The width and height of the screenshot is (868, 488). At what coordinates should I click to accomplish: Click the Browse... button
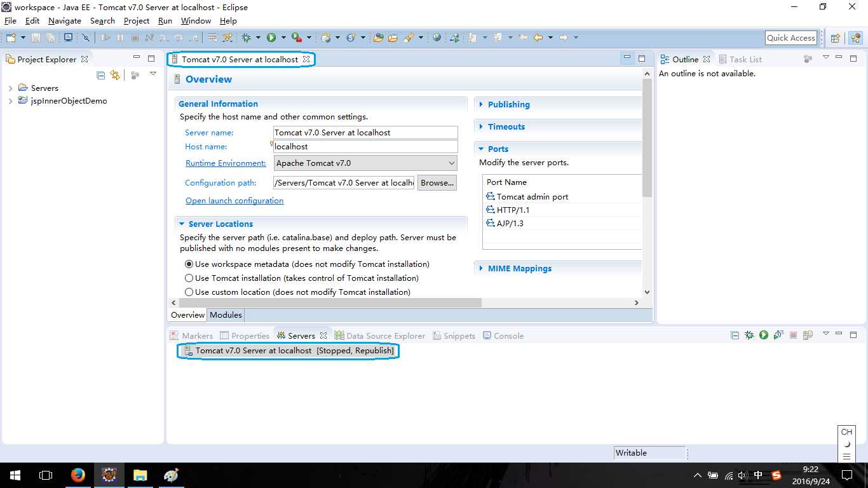coord(437,182)
